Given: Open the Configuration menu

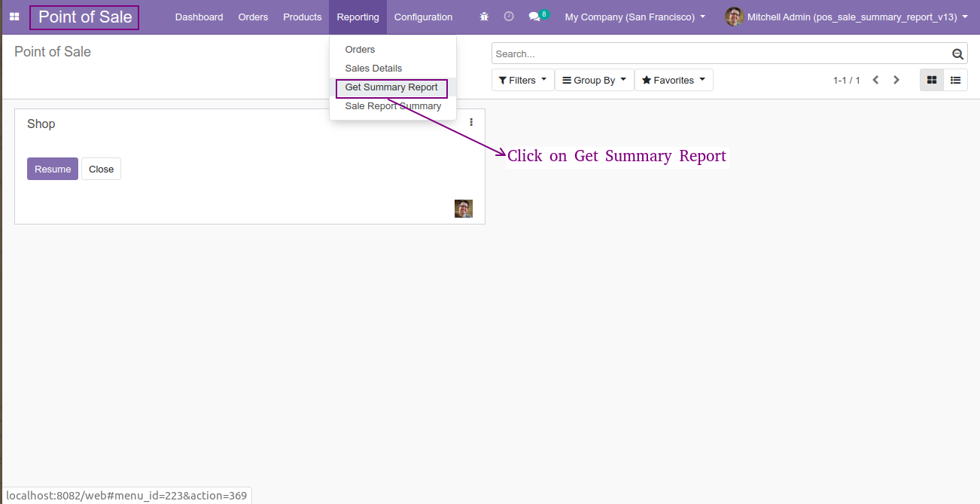Looking at the screenshot, I should pos(423,17).
